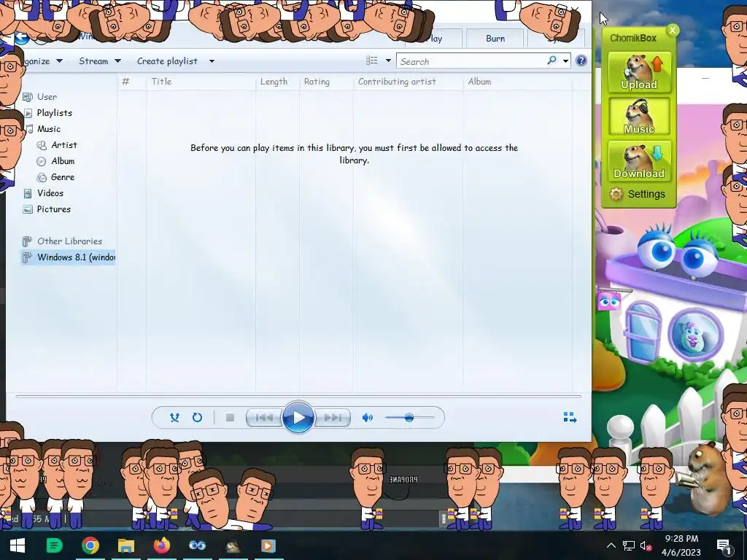Show hidden system tray icons
747x560 pixels.
611,545
